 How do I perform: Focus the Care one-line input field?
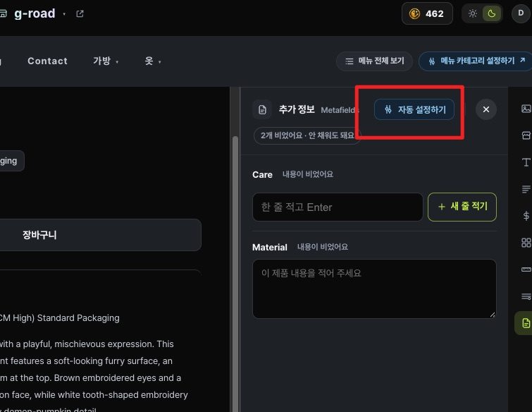click(x=338, y=207)
